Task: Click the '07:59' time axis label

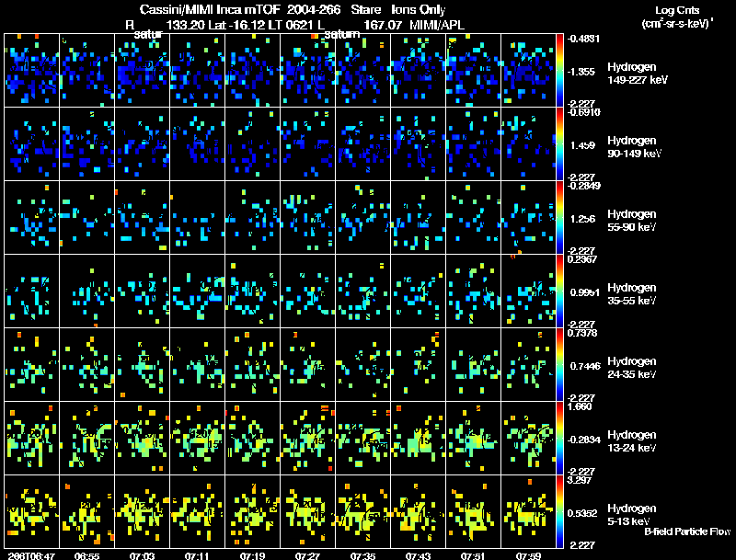Action: click(x=528, y=555)
